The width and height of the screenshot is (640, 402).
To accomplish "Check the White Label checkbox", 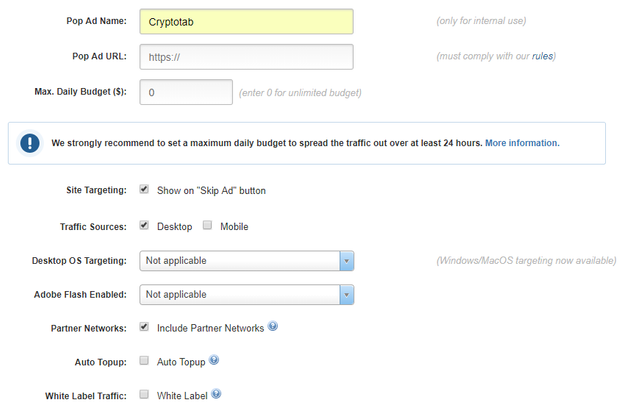I will click(145, 394).
